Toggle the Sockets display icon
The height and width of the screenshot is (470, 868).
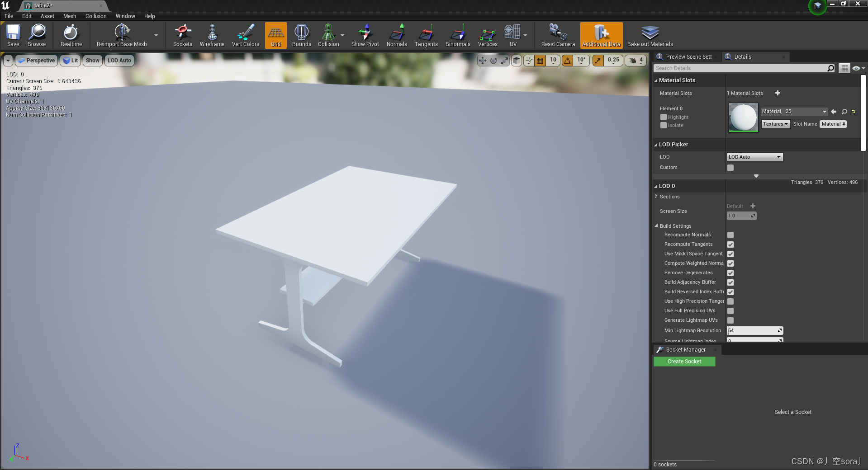click(x=183, y=35)
